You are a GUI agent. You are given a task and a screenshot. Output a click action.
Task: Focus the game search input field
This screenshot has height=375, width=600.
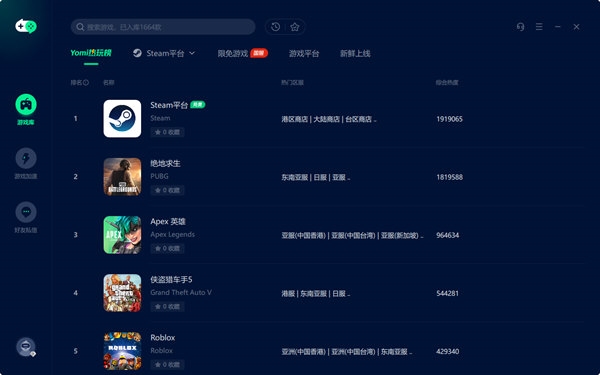tap(163, 27)
